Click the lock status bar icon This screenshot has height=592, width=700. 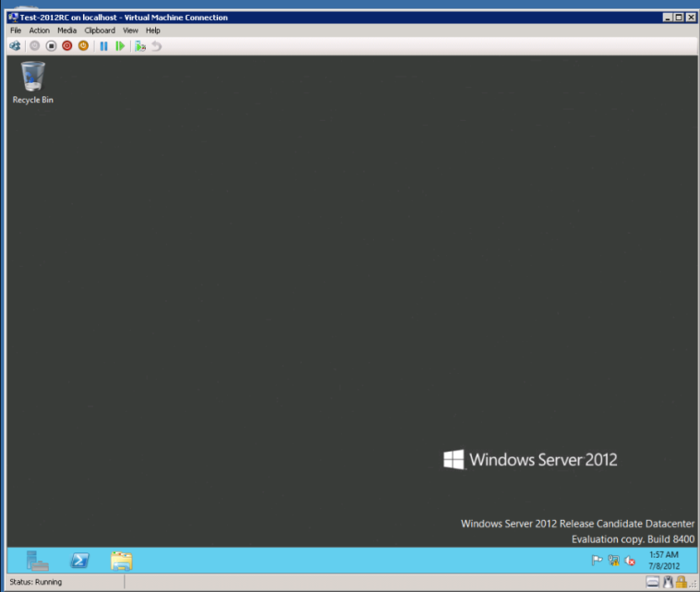682,582
